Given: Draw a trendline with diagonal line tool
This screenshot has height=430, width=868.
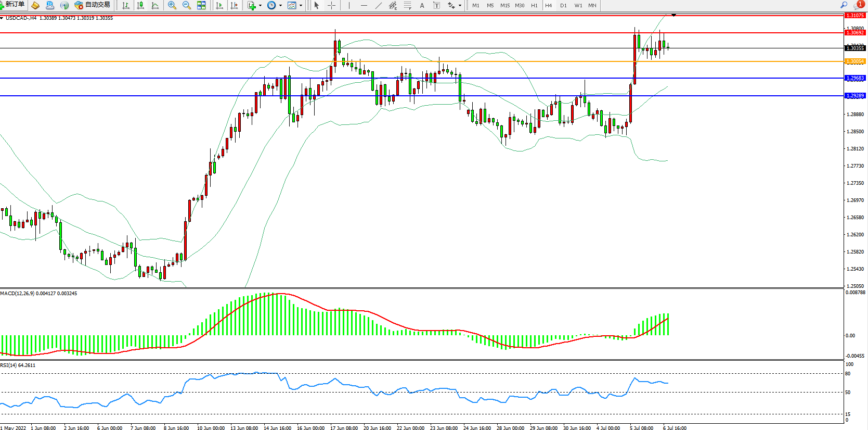Looking at the screenshot, I should click(379, 5).
